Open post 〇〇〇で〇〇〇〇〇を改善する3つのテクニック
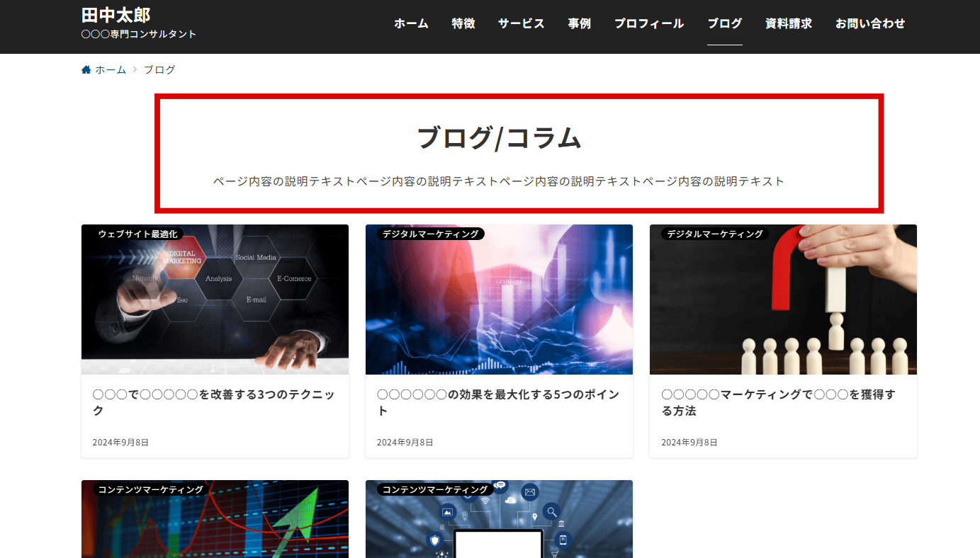980x558 pixels. (214, 402)
